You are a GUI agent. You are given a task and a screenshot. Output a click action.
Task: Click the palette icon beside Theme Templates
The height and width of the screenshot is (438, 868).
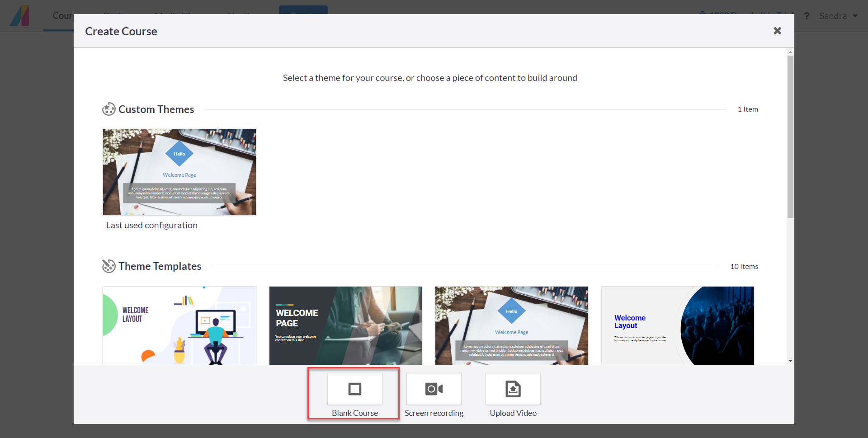tap(109, 266)
